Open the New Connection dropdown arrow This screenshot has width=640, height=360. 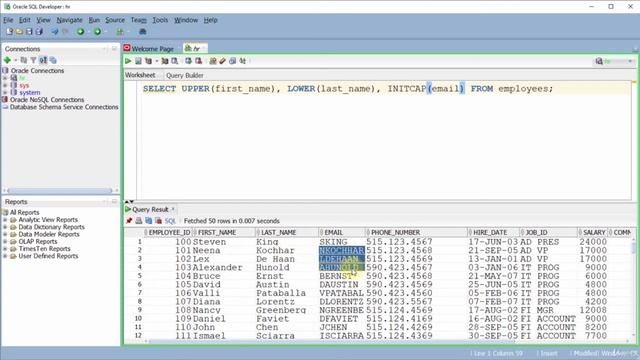pyautogui.click(x=16, y=60)
